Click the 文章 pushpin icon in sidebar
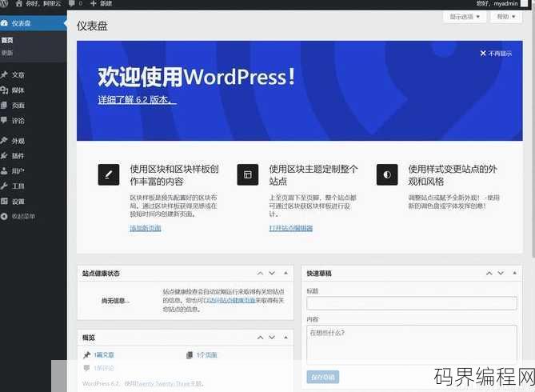535x392 pixels. [4, 74]
